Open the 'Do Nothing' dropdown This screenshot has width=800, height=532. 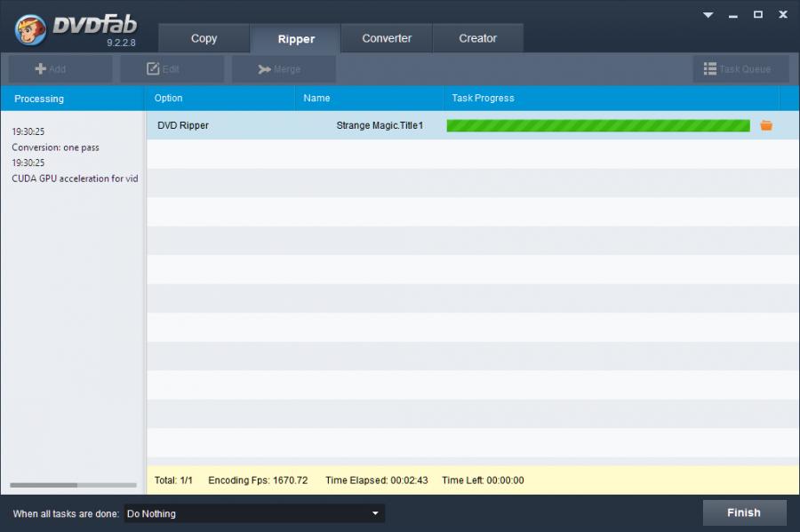(254, 513)
